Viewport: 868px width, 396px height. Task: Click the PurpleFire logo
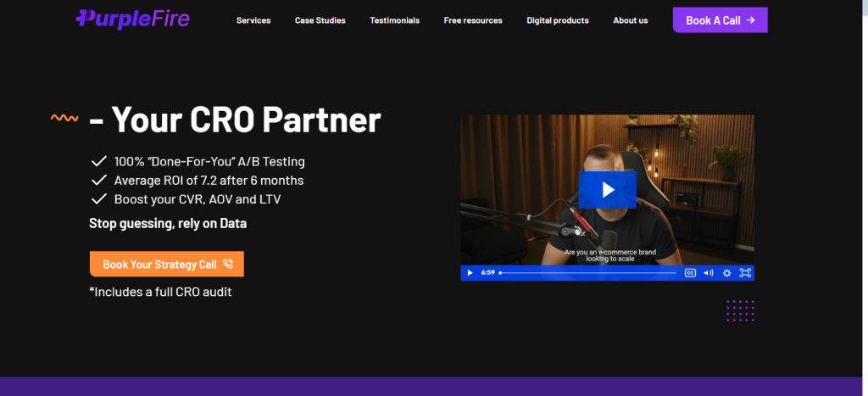[x=131, y=19]
